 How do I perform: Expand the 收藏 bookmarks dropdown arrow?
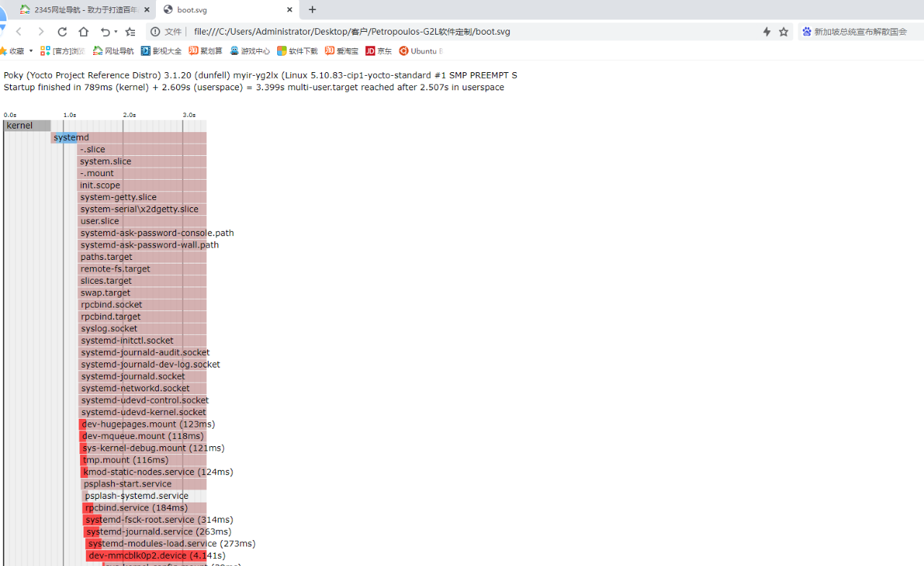click(31, 51)
